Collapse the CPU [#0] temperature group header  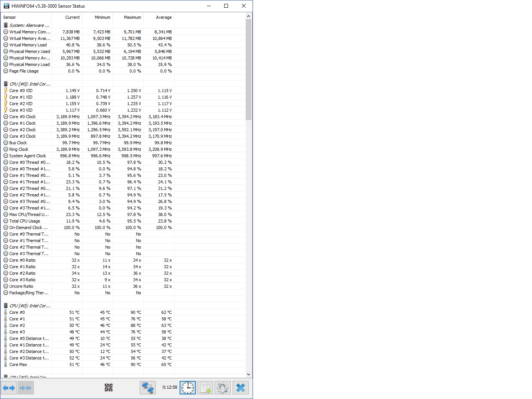tap(29, 306)
